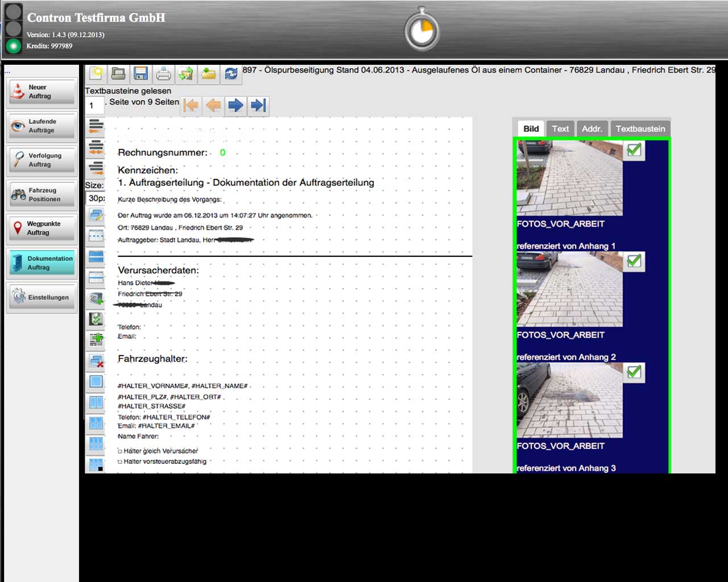Switch to the Textbaustein tab
Viewport: 728px width, 582px height.
(640, 128)
